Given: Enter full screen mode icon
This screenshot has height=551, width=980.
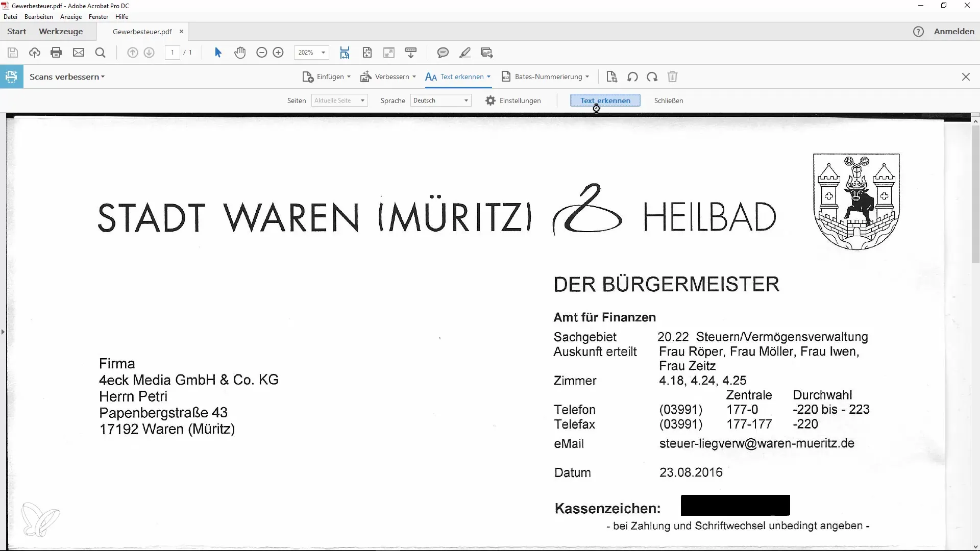Looking at the screenshot, I should 389,53.
